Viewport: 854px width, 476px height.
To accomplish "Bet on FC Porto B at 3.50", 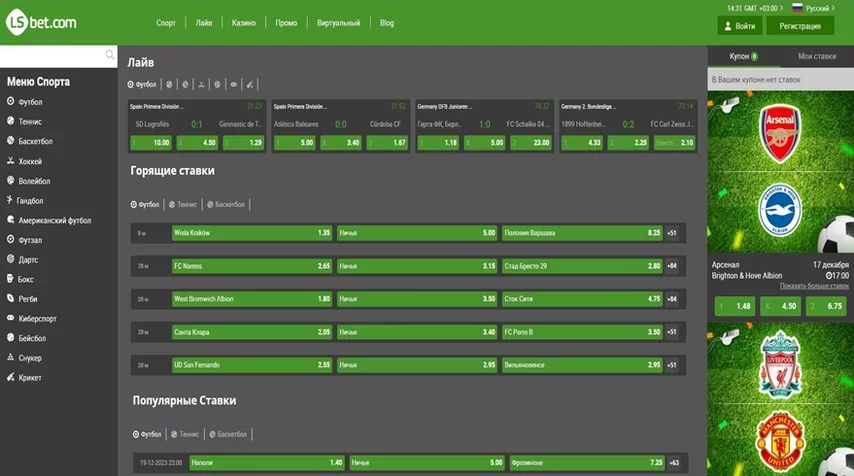I will coord(582,332).
